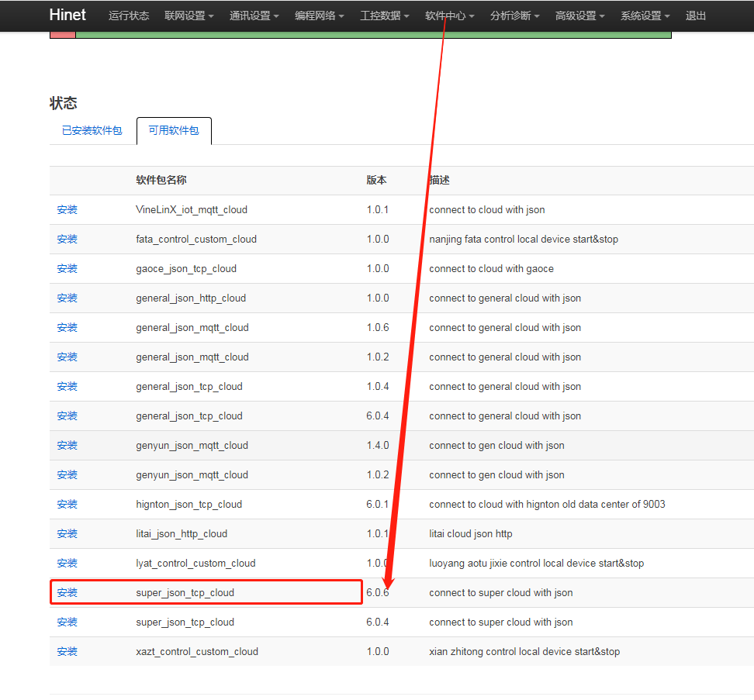Install the xazt_control_custom_cloud package

coord(67,651)
